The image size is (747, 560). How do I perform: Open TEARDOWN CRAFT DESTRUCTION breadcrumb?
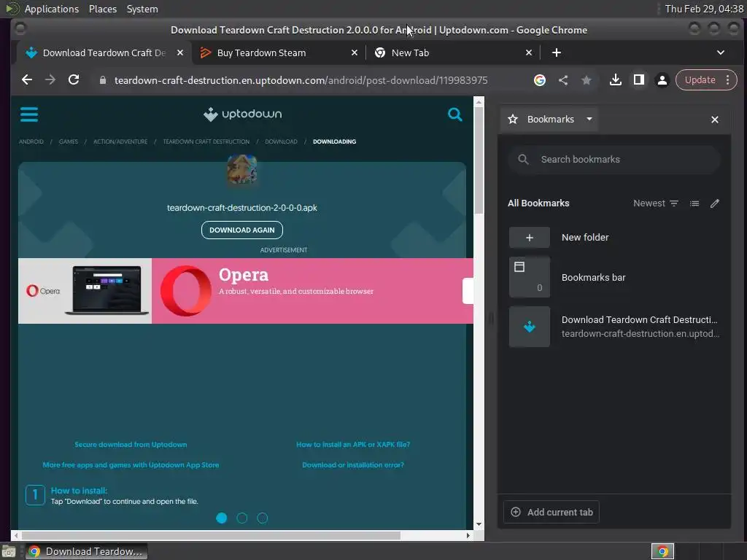[x=206, y=141]
